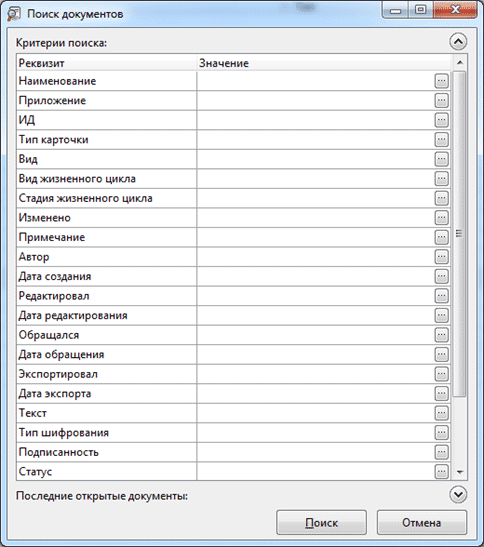The height and width of the screenshot is (547, 484).
Task: Open ellipsis picker for Наименование row
Action: point(441,81)
